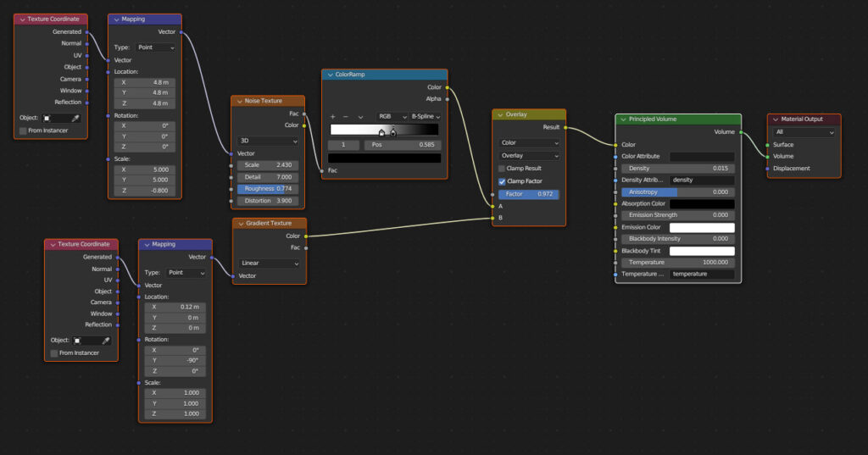Screen dimensions: 868x455
Task: Click the ColorRamp Color output socket
Action: (x=448, y=87)
